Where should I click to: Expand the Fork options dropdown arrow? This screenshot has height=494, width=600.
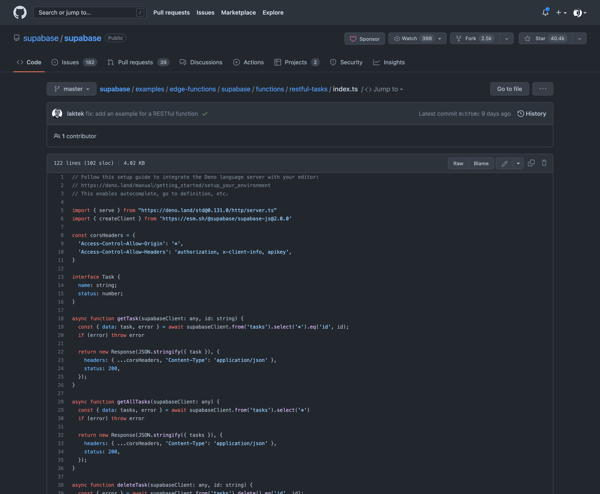[507, 38]
